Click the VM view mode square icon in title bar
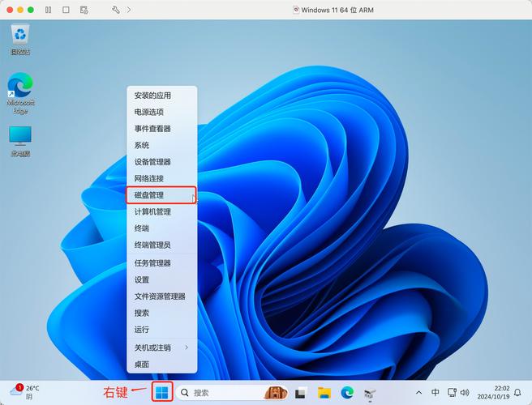 click(x=66, y=10)
